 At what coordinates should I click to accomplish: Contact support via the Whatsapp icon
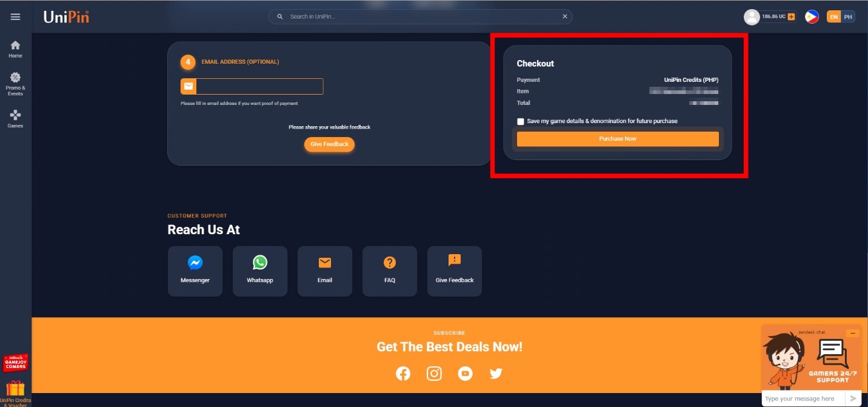[260, 263]
